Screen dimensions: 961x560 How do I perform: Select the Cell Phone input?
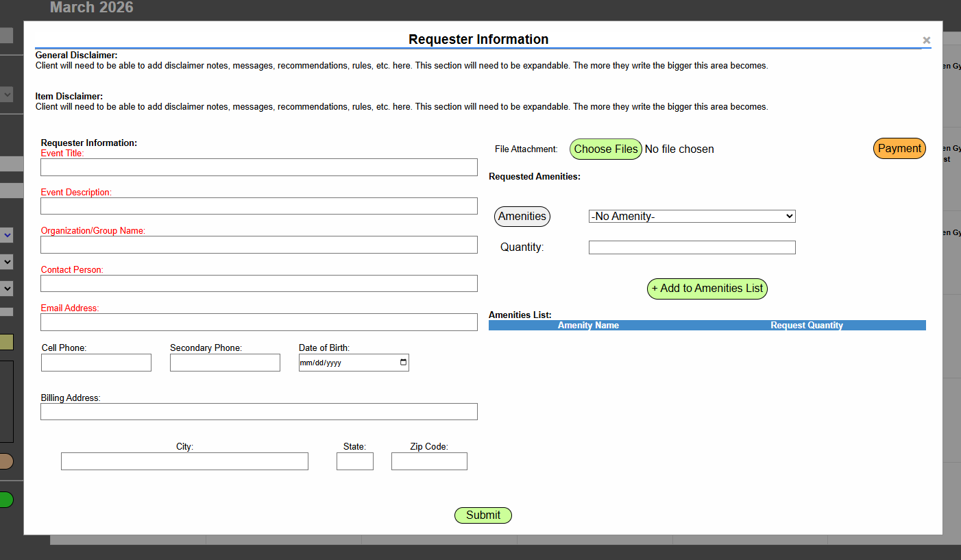click(96, 363)
